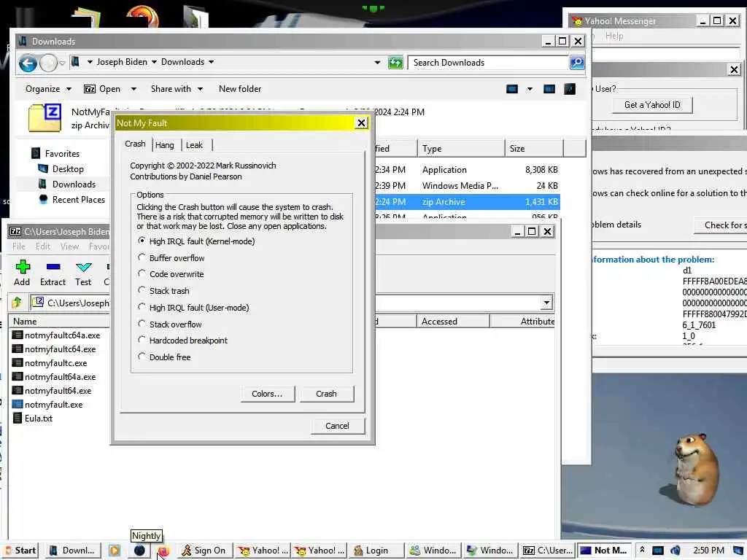This screenshot has width=747, height=560.
Task: Click Get a Yahoo! ID button
Action: (x=652, y=105)
